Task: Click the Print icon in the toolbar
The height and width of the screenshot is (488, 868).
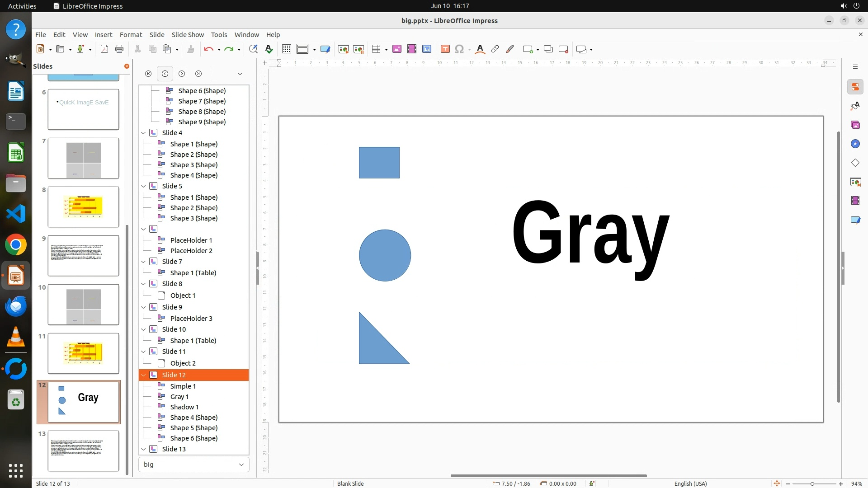Action: [x=119, y=49]
